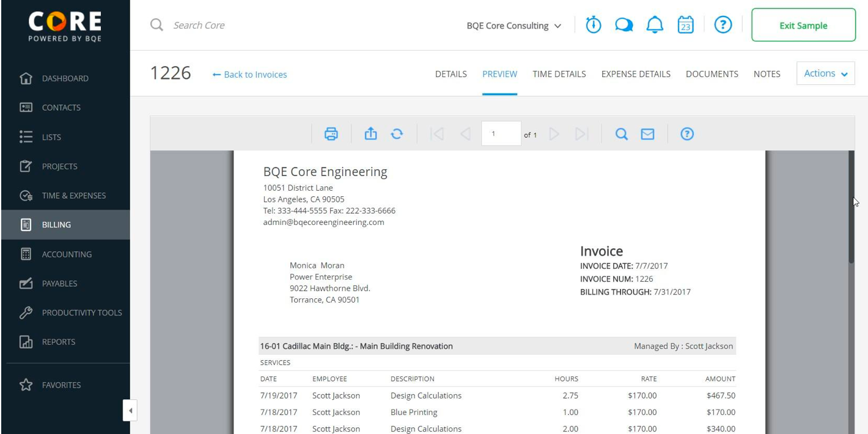Screen dimensions: 868x434
Task: Email the invoice using the envelope icon
Action: [x=647, y=134]
